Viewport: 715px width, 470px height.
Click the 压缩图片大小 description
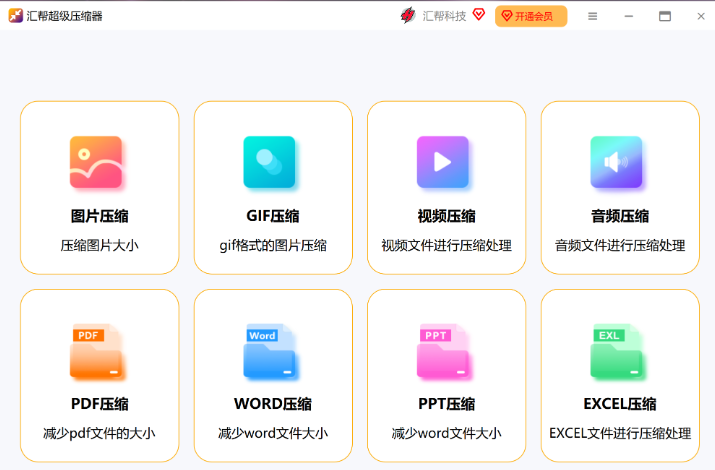(x=99, y=245)
